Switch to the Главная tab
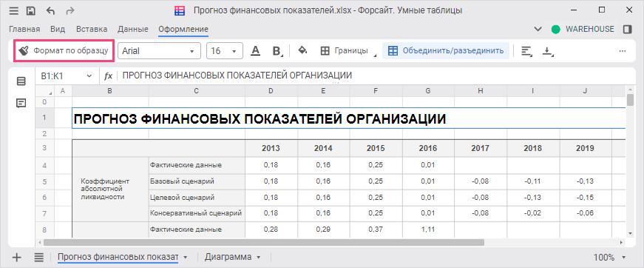The width and height of the screenshot is (644, 268). pyautogui.click(x=24, y=29)
